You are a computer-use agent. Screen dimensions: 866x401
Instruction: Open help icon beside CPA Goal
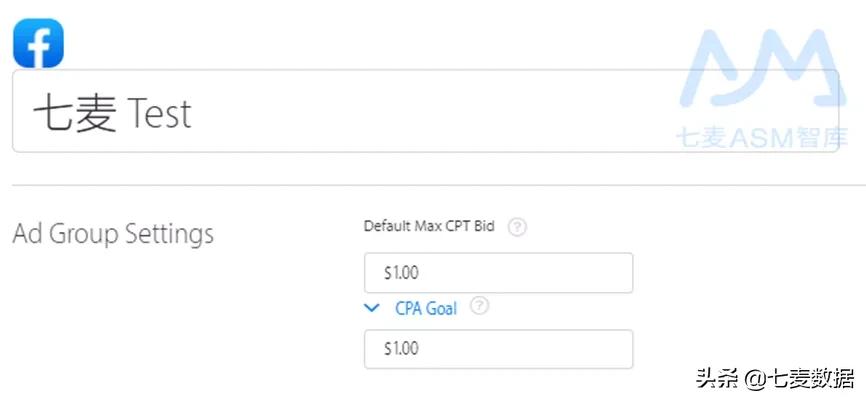pos(479,307)
